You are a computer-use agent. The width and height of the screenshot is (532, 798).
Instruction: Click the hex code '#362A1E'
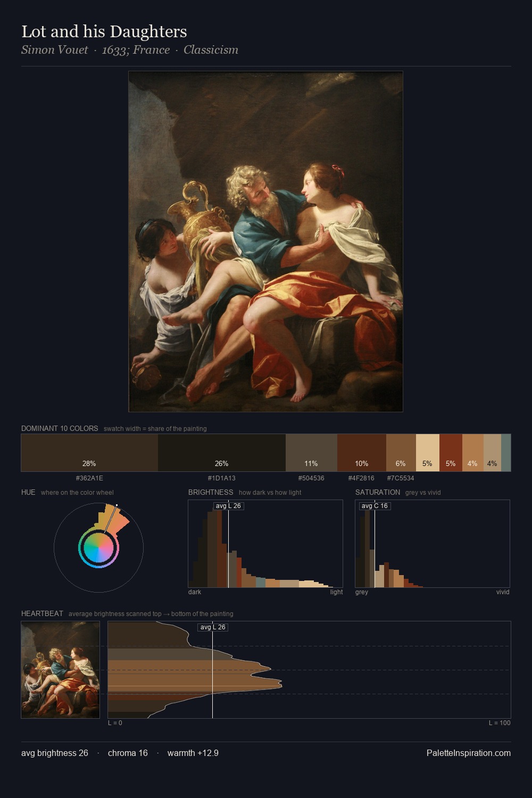point(89,478)
